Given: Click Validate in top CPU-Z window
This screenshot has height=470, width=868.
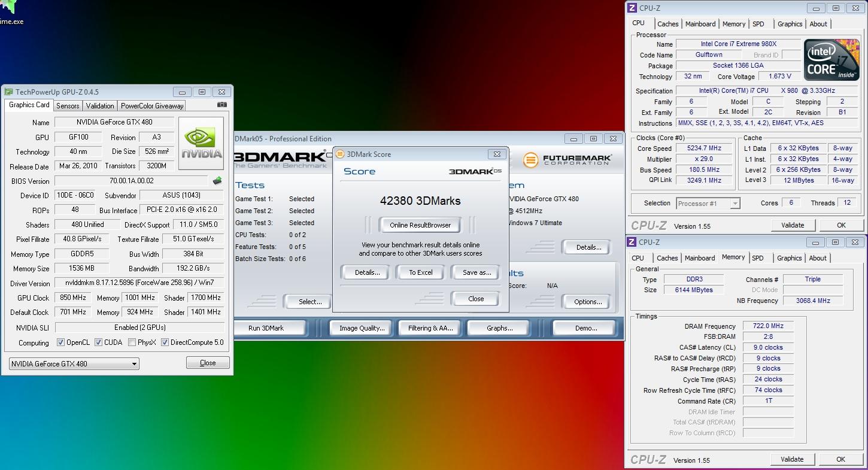Looking at the screenshot, I should tap(793, 225).
